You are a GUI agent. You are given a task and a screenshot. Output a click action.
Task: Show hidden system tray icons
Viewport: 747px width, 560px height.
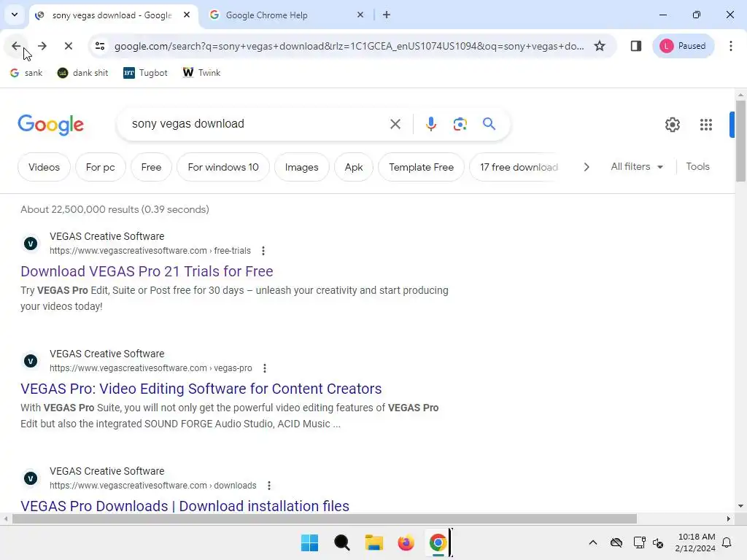pos(592,542)
